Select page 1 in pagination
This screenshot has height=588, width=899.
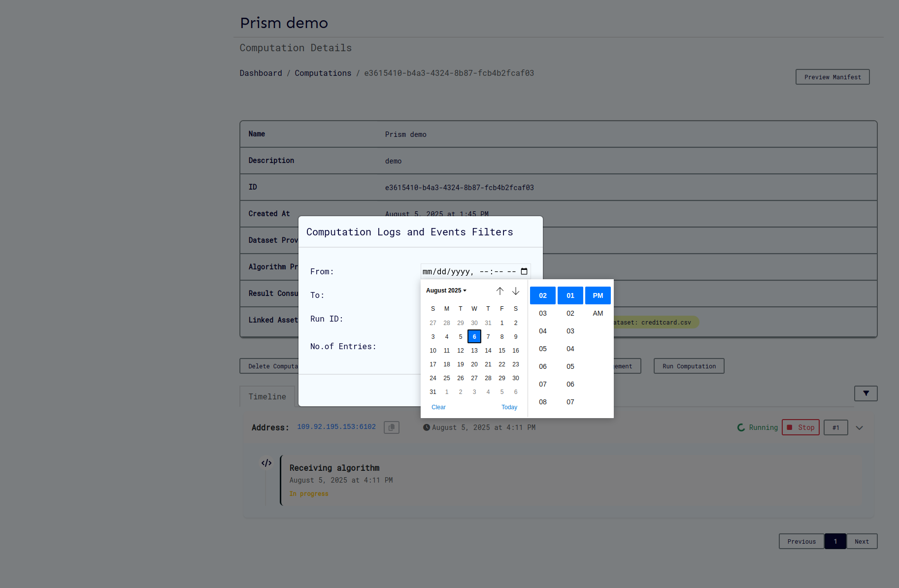coord(835,541)
